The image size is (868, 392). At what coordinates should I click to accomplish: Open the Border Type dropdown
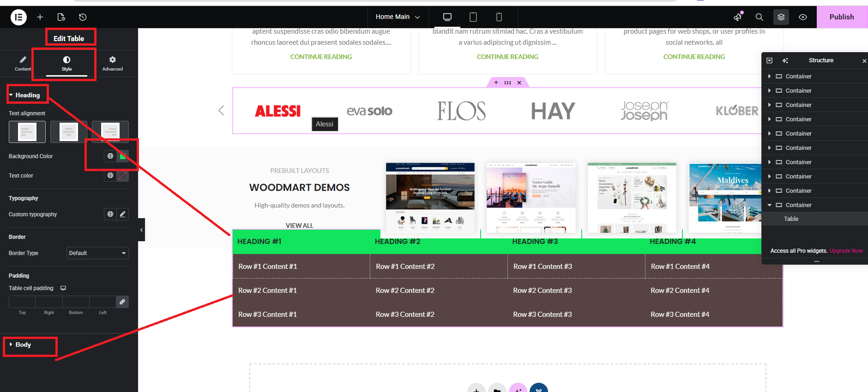click(97, 253)
